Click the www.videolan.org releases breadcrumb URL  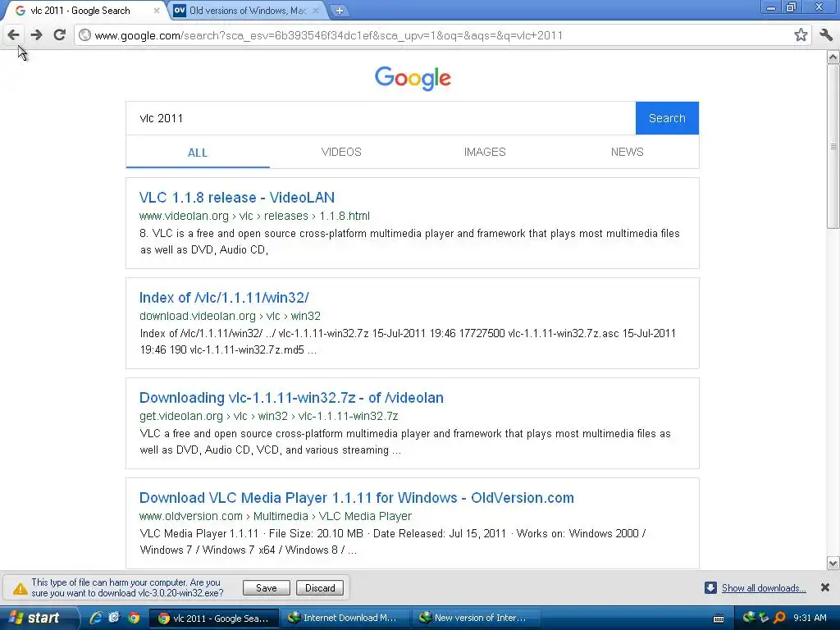pos(254,216)
